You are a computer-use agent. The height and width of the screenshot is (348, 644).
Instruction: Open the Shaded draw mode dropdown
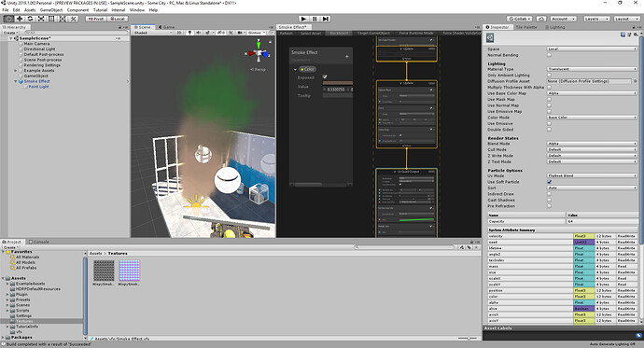[x=152, y=33]
